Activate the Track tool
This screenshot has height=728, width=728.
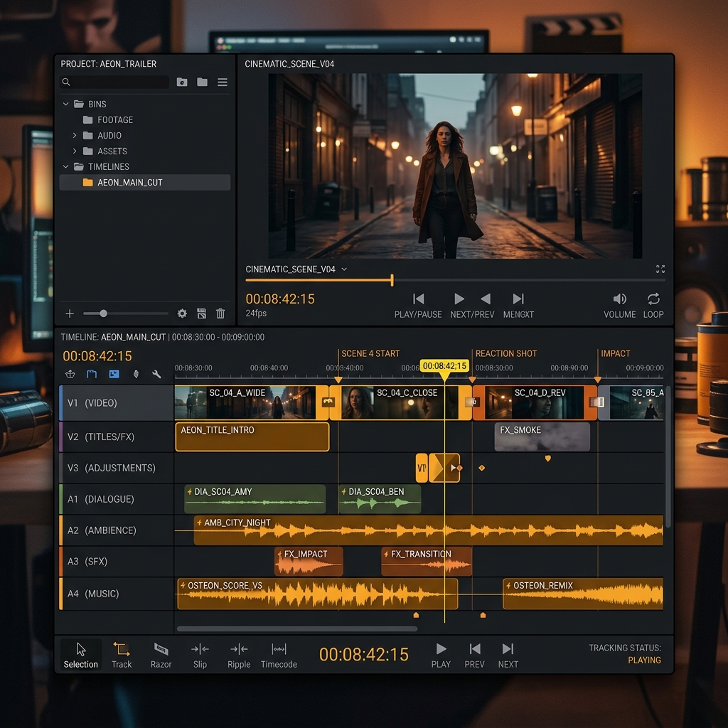122,655
